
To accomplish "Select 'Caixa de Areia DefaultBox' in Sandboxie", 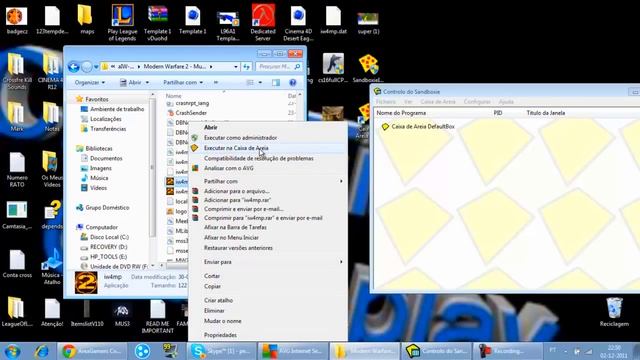I will 422,127.
